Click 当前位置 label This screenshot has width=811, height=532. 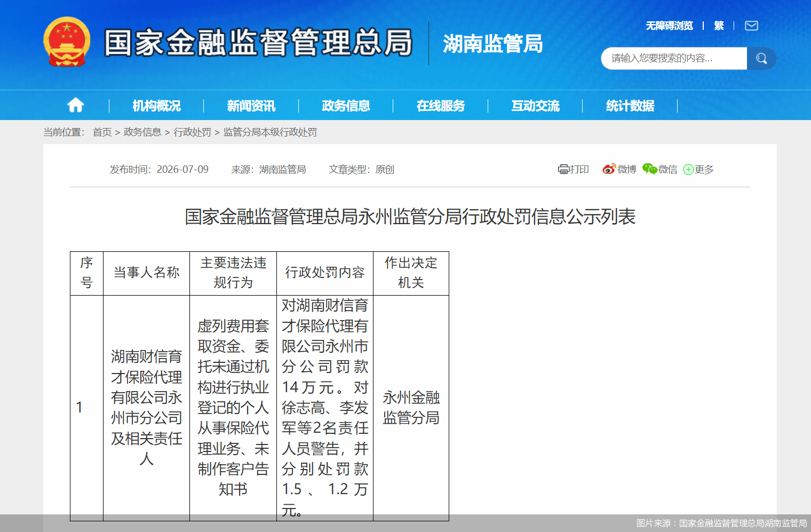(x=64, y=132)
